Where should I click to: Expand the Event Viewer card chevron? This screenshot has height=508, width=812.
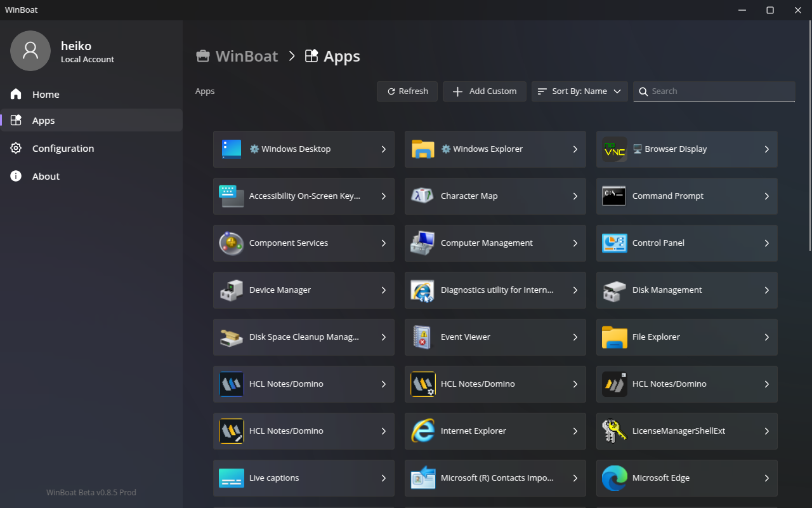pos(575,337)
